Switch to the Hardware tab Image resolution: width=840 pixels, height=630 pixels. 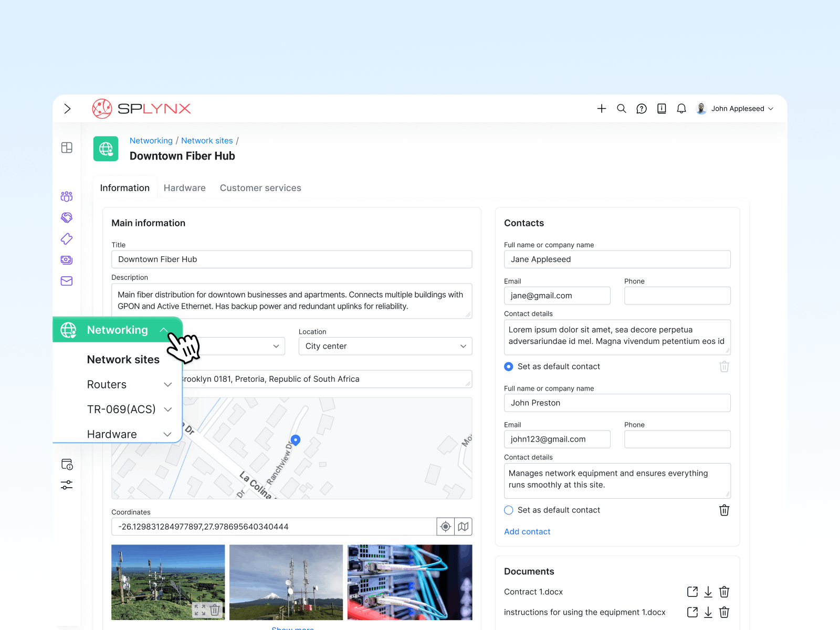[x=184, y=188]
